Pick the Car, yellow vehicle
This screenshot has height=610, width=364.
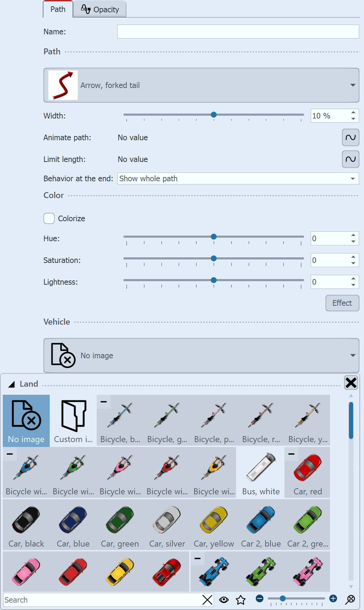pyautogui.click(x=214, y=525)
